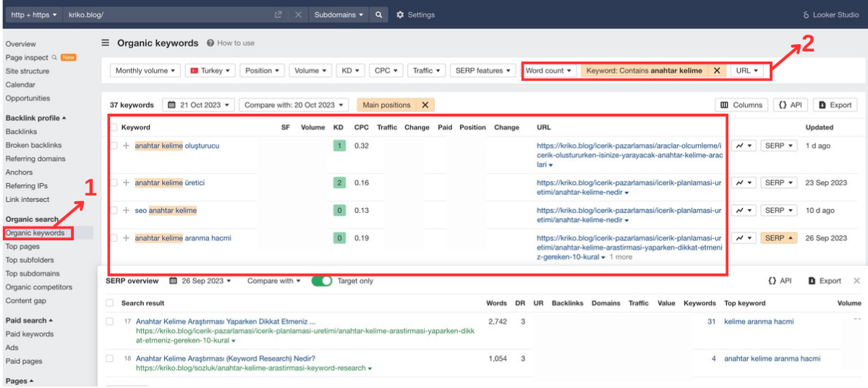Screen dimensions: 868x388
Task: Open Looker Studio integration
Action: [x=830, y=14]
